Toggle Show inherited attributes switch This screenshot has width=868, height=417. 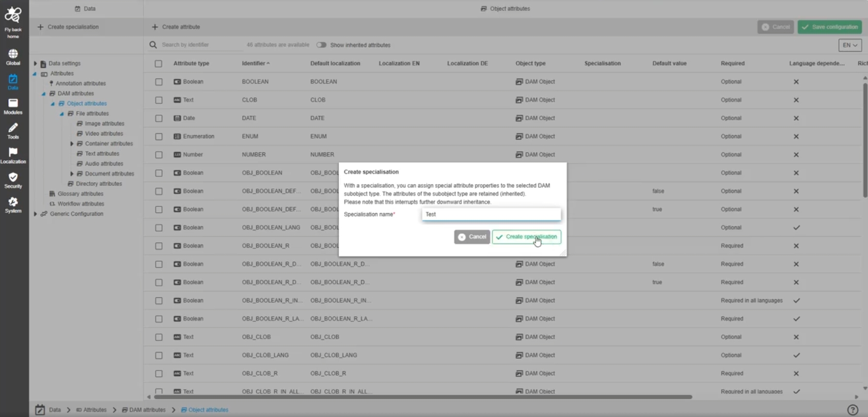click(321, 45)
